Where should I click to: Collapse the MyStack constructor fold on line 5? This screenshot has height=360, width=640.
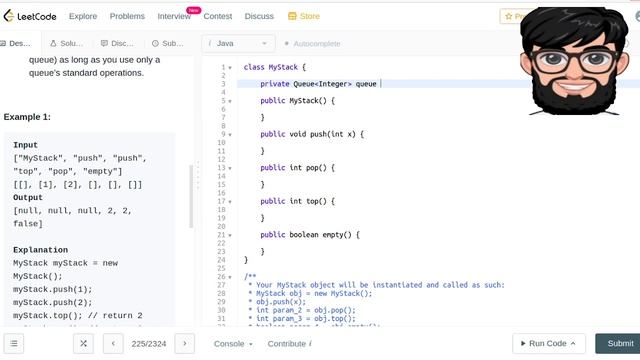[230, 101]
